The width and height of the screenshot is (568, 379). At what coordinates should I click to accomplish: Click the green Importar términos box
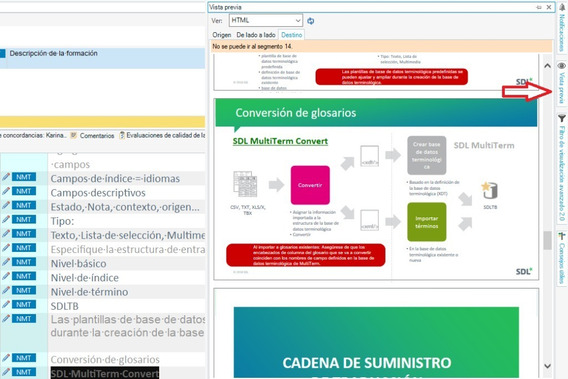[x=426, y=222]
